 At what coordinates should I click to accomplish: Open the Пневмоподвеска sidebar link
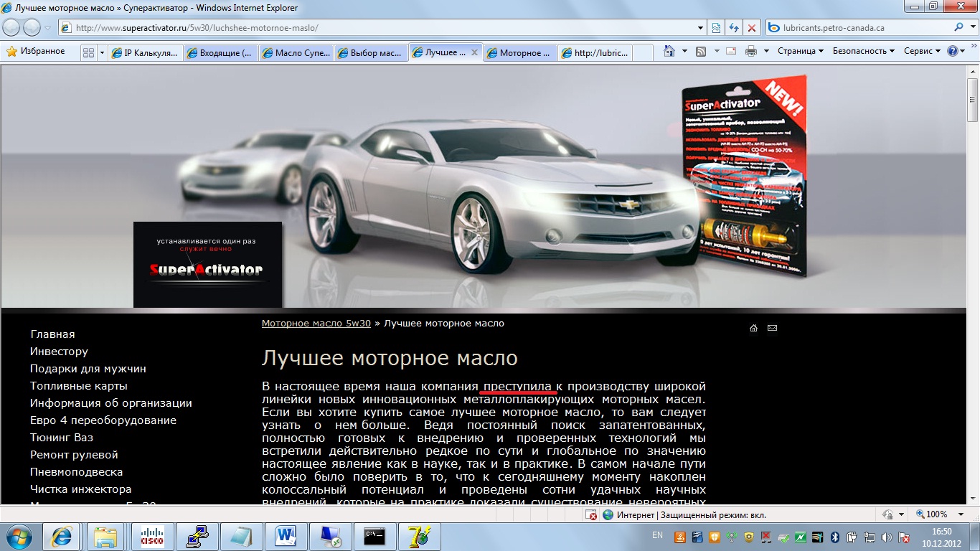[x=77, y=472]
